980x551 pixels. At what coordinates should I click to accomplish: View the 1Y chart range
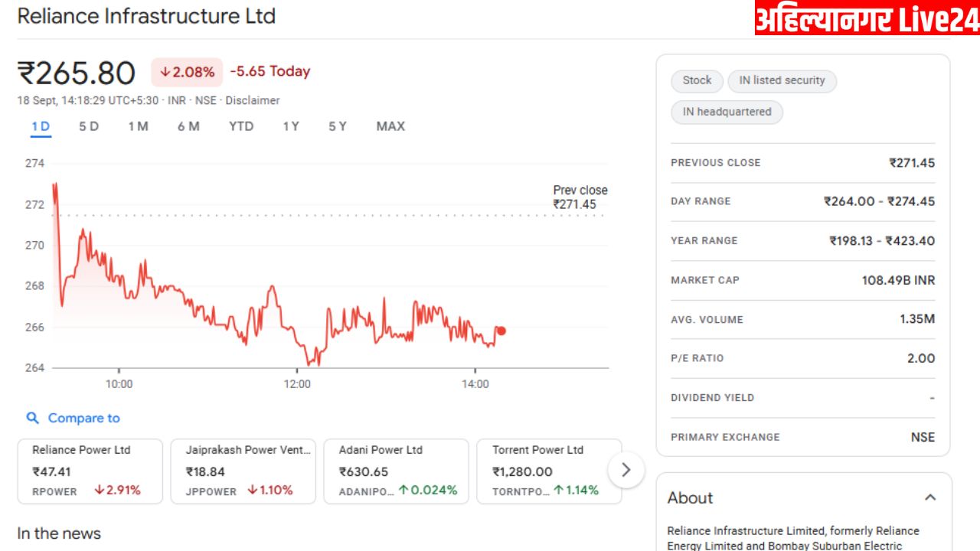[291, 126]
